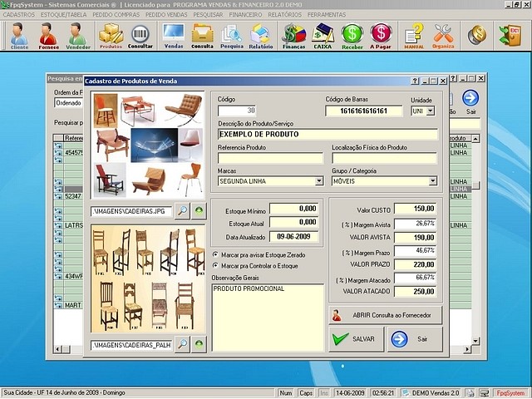This screenshot has height=399, width=532.
Task: Click the Produtos toolbar icon
Action: point(111,35)
